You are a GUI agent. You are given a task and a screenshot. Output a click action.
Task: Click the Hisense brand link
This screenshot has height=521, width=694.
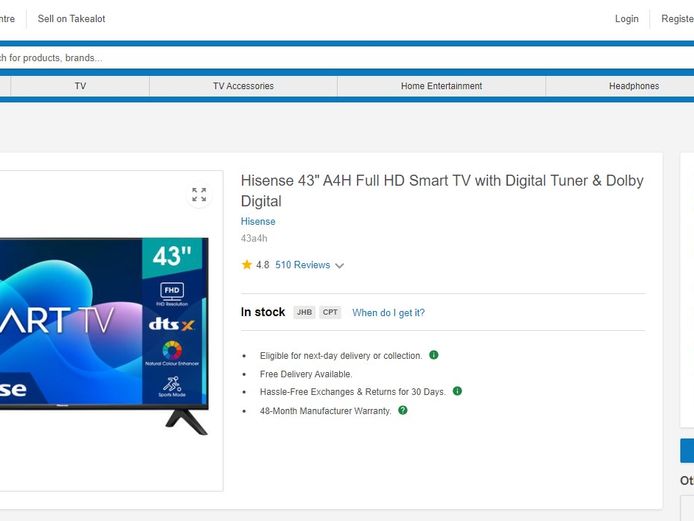258,221
